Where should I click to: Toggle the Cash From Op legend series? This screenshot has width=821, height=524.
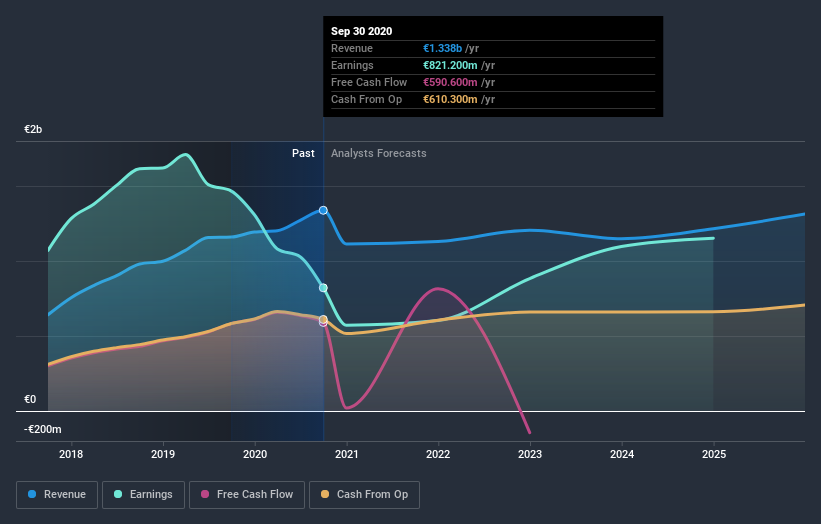click(x=364, y=495)
